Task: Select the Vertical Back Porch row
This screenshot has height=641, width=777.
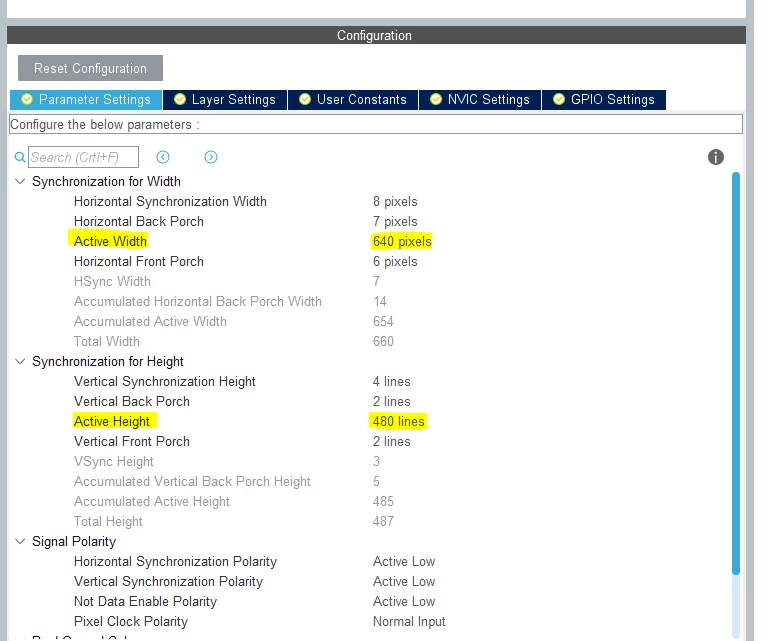Action: coord(132,401)
